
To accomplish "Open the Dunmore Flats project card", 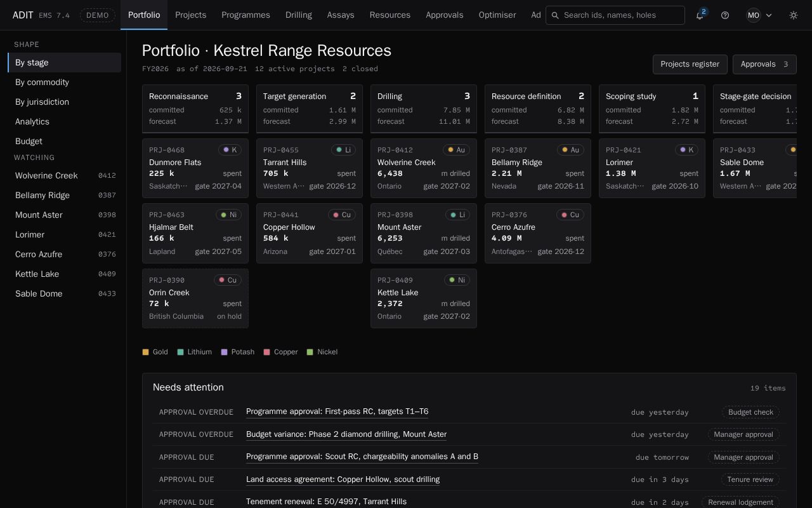I will [195, 168].
